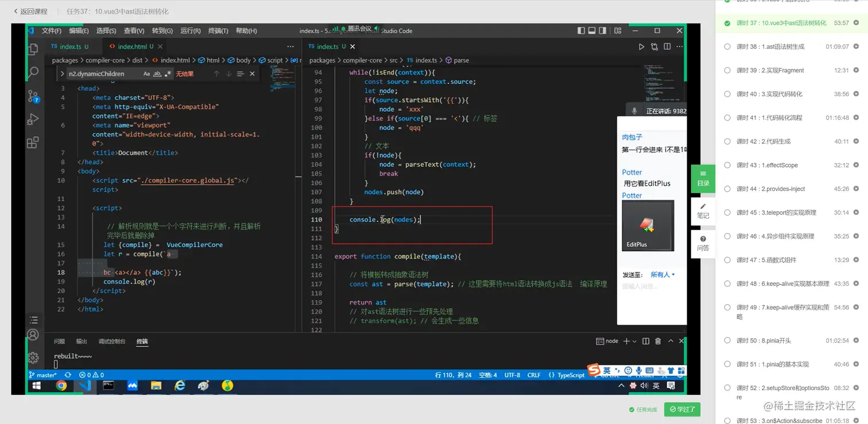868x424 pixels.
Task: Toggle primary sidebar layout icon
Action: tap(581, 31)
